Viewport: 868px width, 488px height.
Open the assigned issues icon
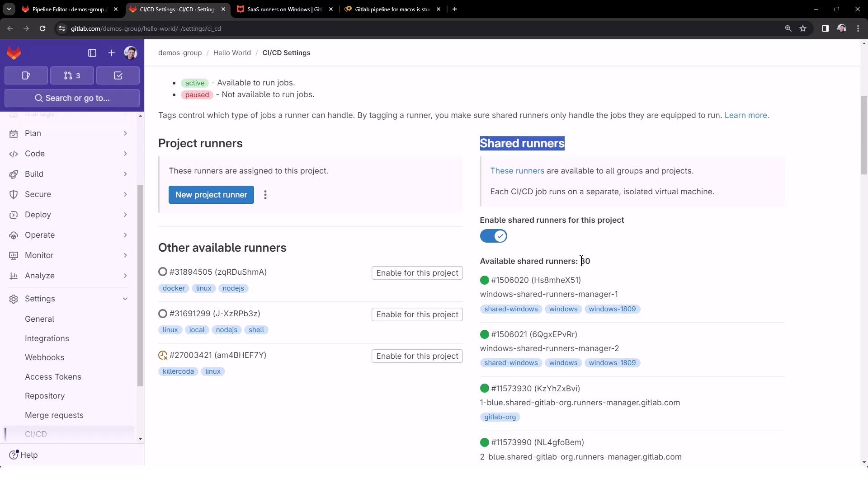point(26,76)
